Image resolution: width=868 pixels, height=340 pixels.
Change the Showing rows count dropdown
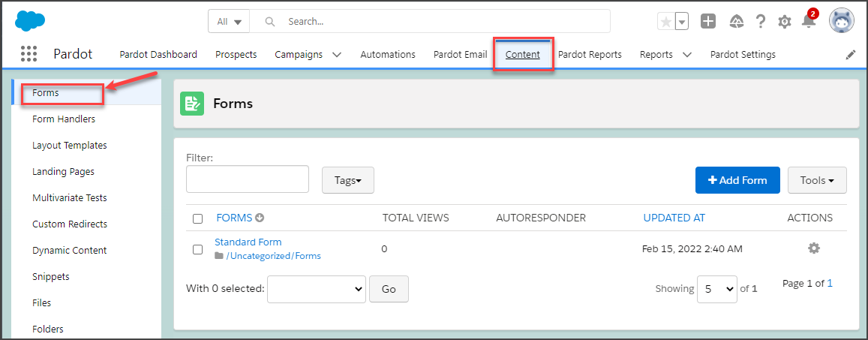717,289
